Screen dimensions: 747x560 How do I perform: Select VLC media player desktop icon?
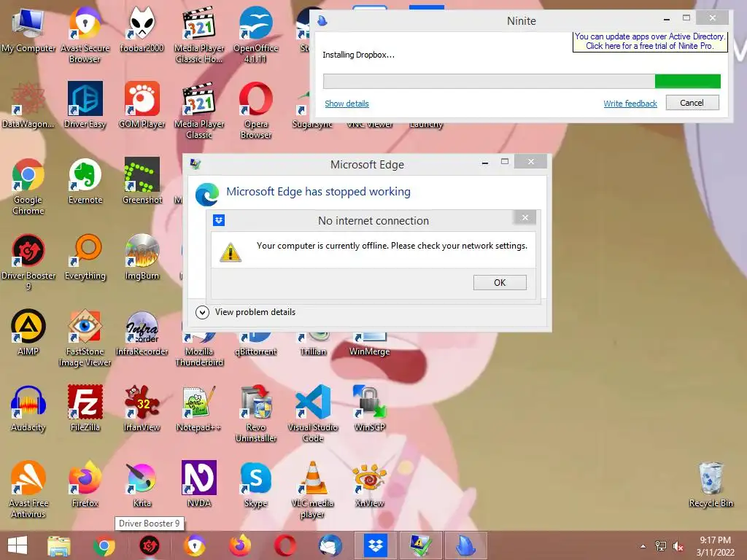(312, 489)
